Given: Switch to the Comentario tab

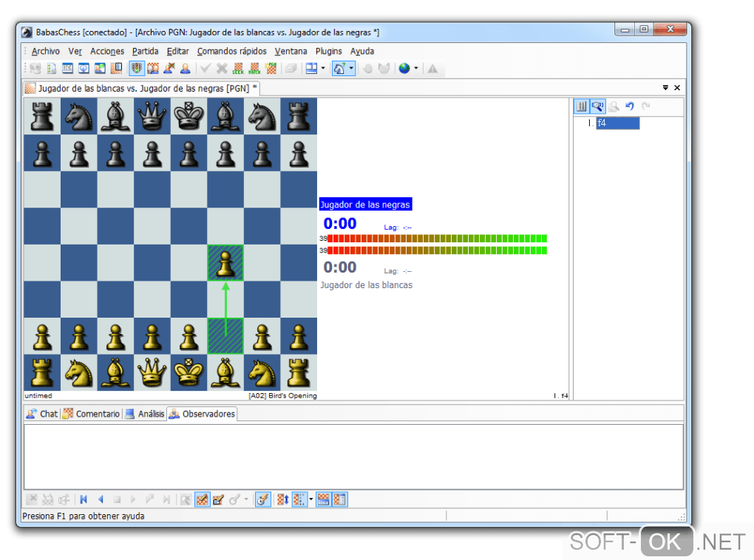Looking at the screenshot, I should (92, 414).
